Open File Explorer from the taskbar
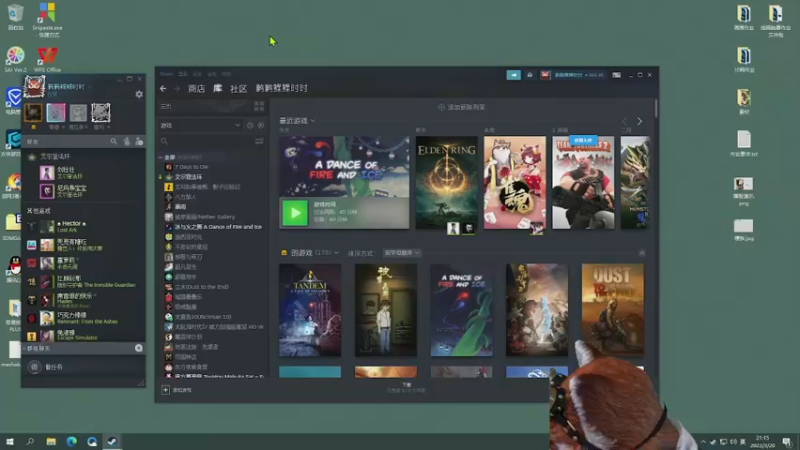Screen dimensions: 800x450 pyautogui.click(x=51, y=441)
